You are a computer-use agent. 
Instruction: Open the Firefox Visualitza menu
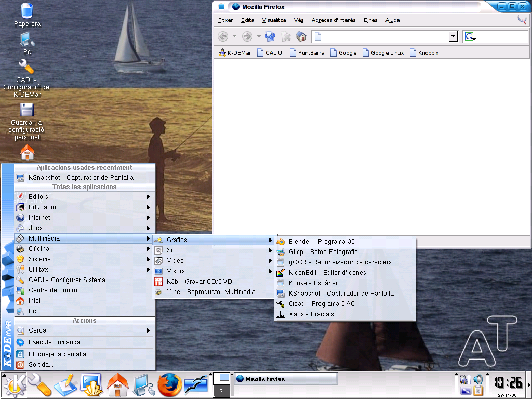click(274, 20)
